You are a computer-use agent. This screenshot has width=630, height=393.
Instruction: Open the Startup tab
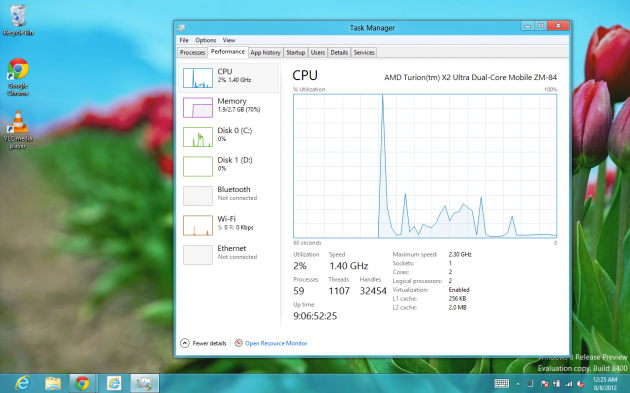pyautogui.click(x=296, y=53)
